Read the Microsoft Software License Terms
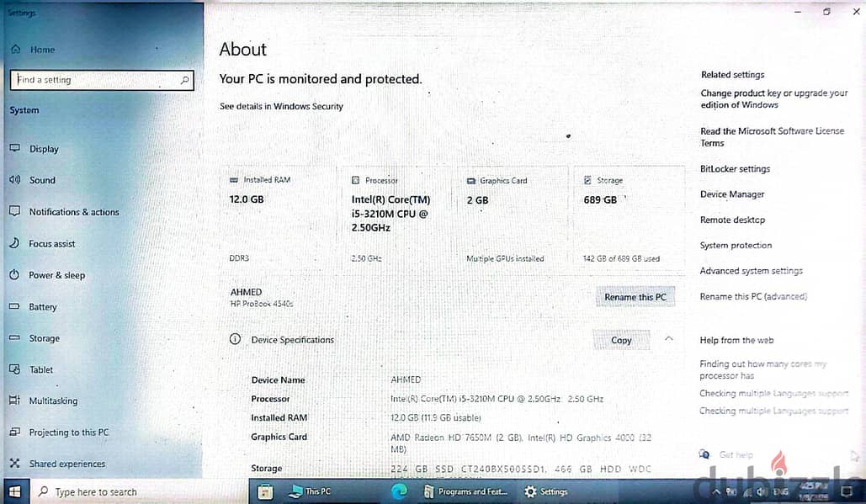The width and height of the screenshot is (866, 504). click(x=772, y=137)
